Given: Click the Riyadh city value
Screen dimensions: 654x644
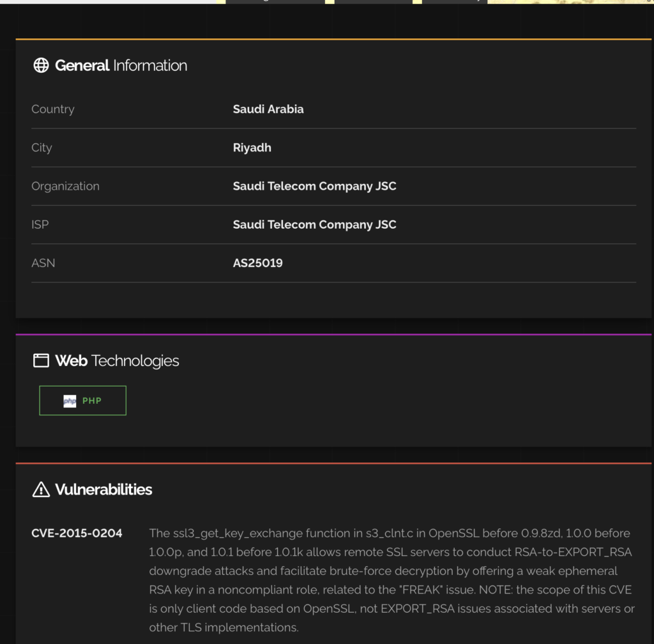Looking at the screenshot, I should coord(252,148).
